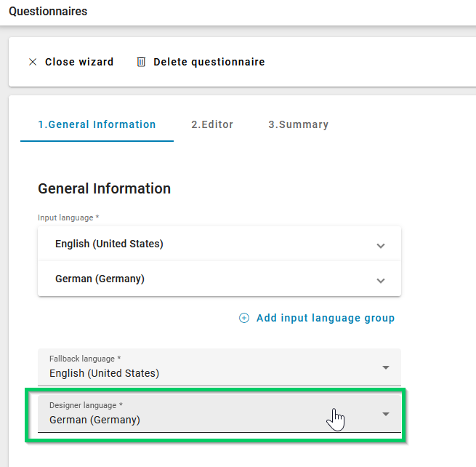Open the Fallback language dropdown arrow

(386, 367)
